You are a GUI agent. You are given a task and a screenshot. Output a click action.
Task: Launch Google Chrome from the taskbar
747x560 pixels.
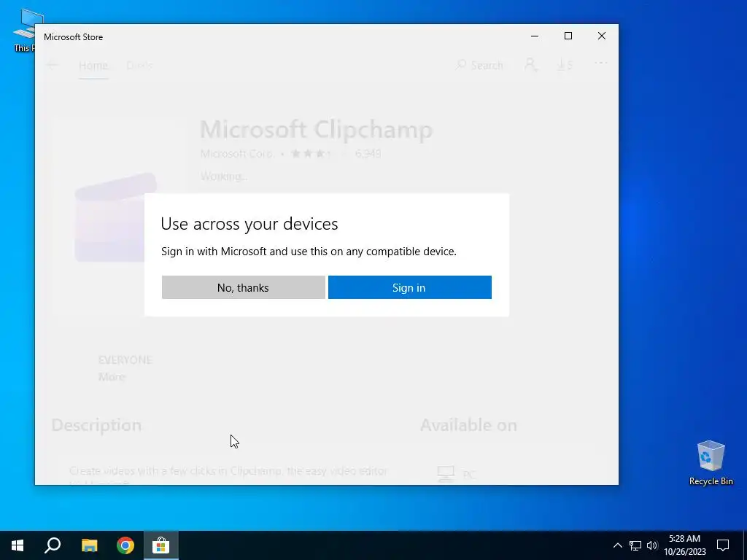pyautogui.click(x=125, y=545)
